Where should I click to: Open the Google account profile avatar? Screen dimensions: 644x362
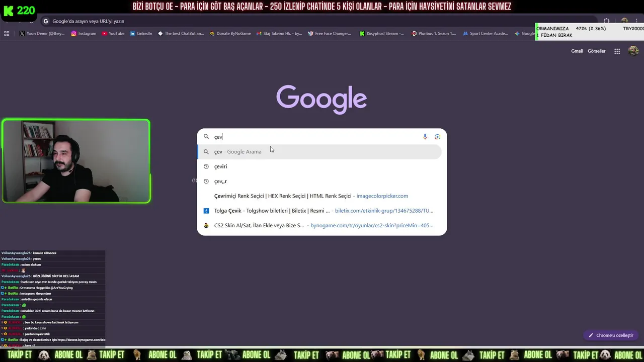pyautogui.click(x=633, y=51)
